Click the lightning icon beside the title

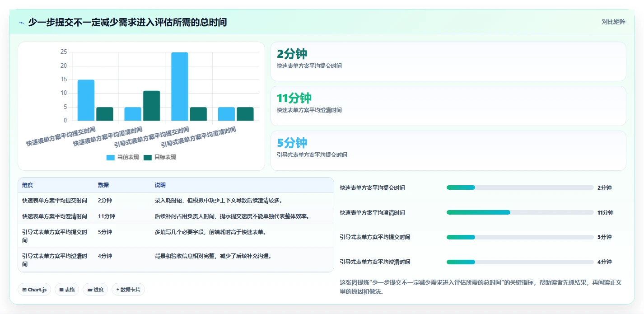point(21,23)
